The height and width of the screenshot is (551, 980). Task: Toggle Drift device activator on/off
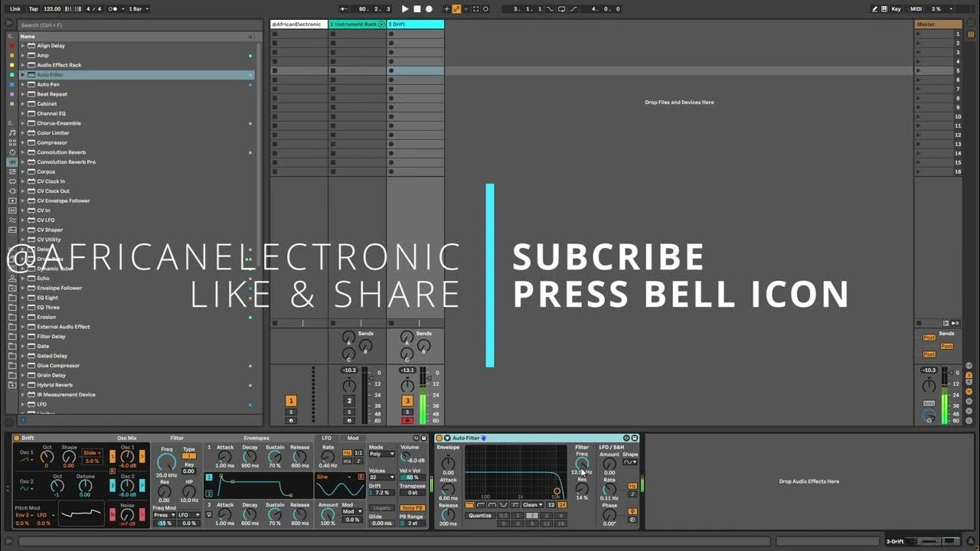(17, 439)
